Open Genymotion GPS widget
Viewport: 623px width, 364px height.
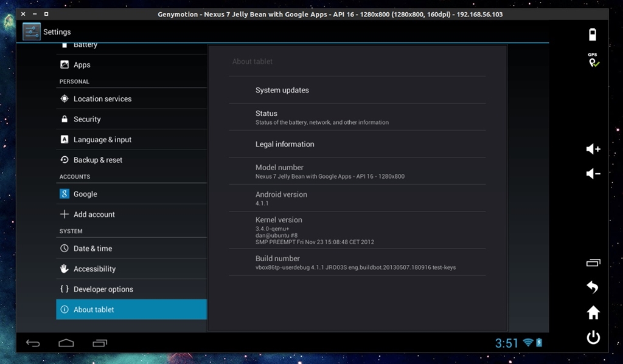pos(593,60)
